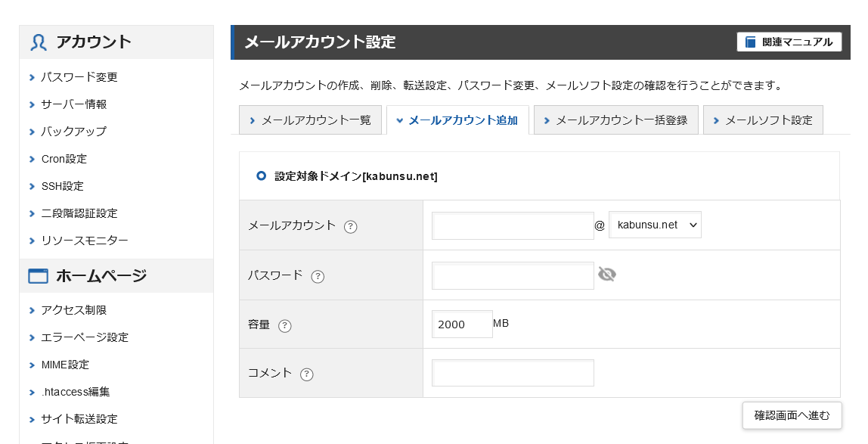Image resolution: width=868 pixels, height=444 pixels.
Task: Click into the 容量 field showing 2000
Action: point(462,324)
